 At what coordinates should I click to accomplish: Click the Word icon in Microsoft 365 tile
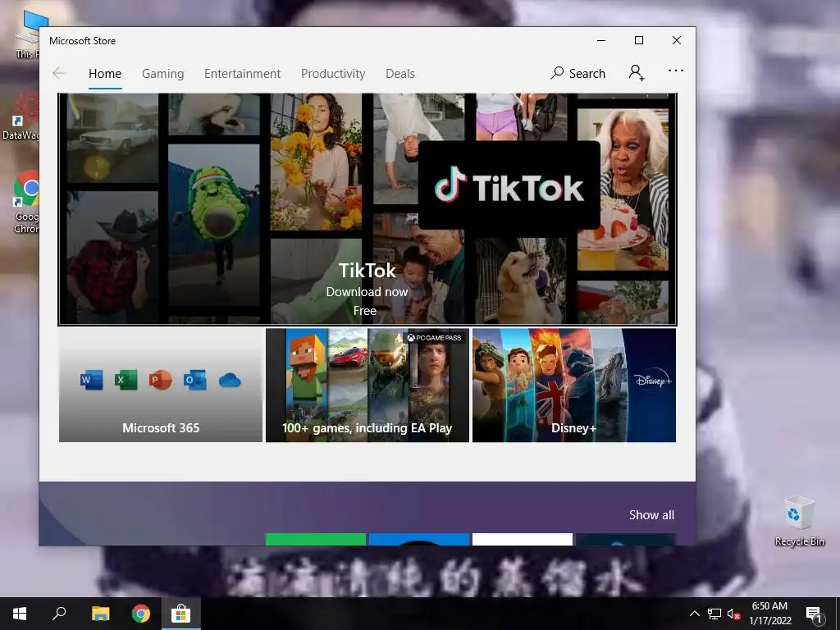(x=92, y=381)
